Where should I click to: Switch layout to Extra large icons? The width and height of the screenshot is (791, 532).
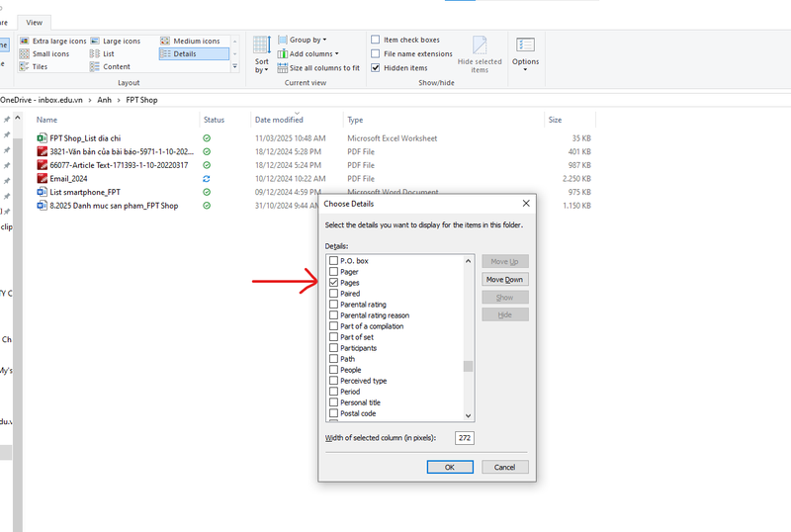click(x=53, y=41)
